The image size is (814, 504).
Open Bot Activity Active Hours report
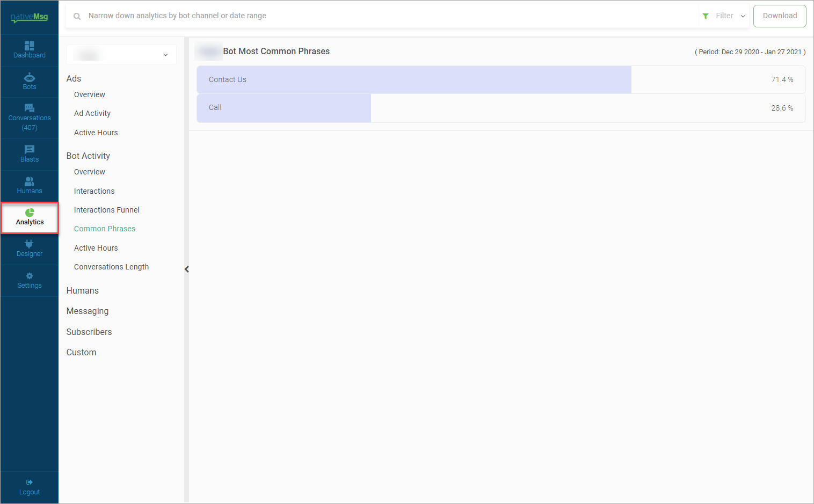pyautogui.click(x=96, y=248)
